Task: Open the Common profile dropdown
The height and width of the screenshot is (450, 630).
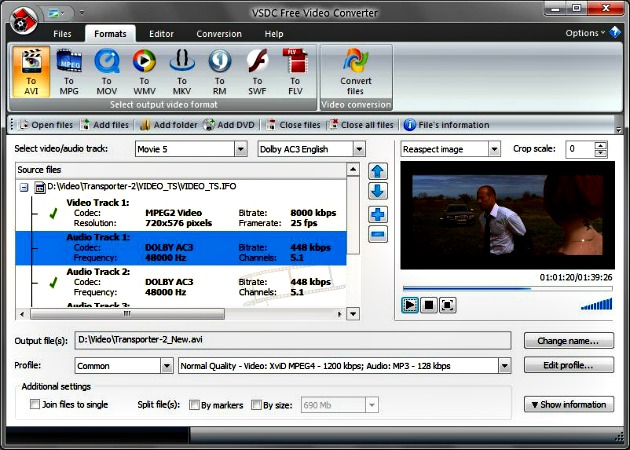Action: [x=167, y=366]
